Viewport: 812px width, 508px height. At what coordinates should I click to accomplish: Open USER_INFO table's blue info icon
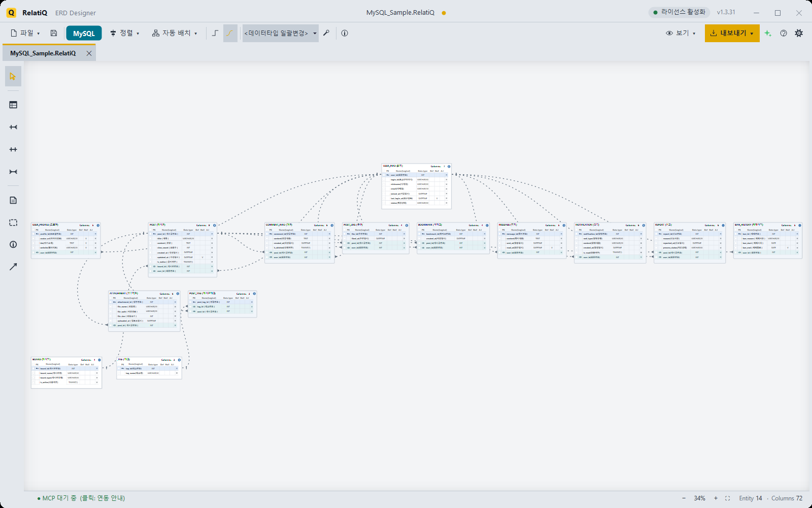(x=449, y=166)
